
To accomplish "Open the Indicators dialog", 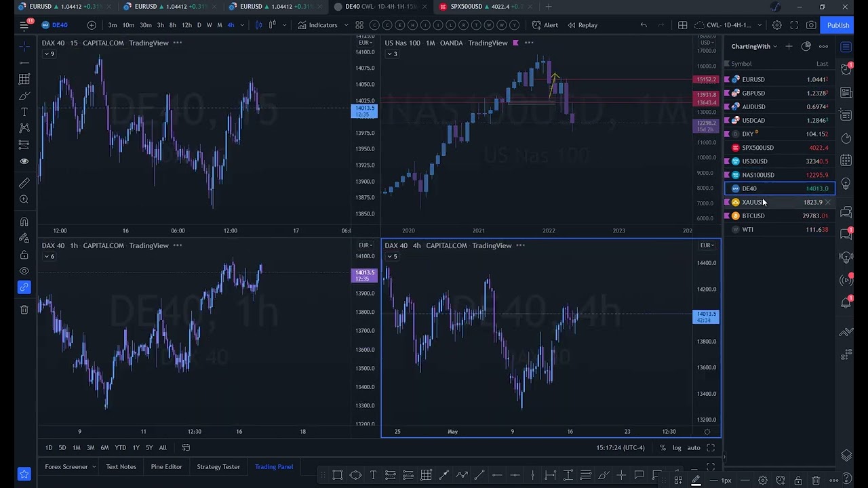I will pyautogui.click(x=318, y=25).
